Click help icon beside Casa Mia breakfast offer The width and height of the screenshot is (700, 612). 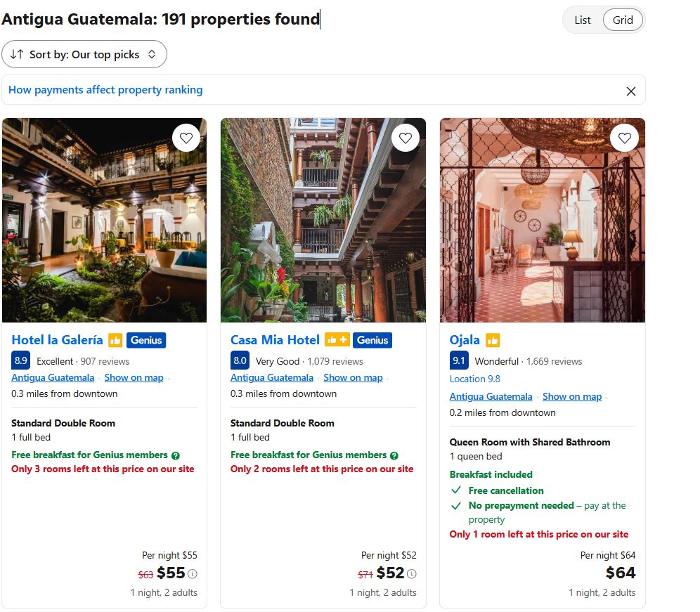(394, 456)
